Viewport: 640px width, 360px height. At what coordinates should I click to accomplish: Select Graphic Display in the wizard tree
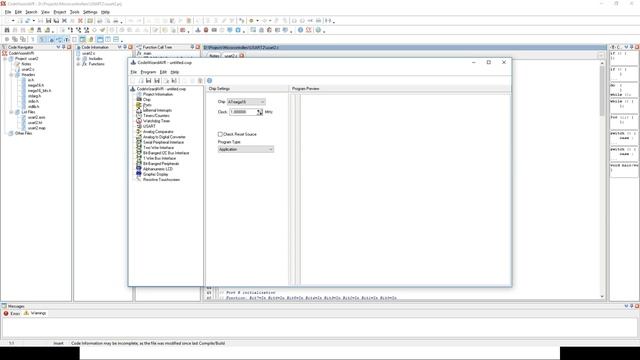[x=155, y=174]
